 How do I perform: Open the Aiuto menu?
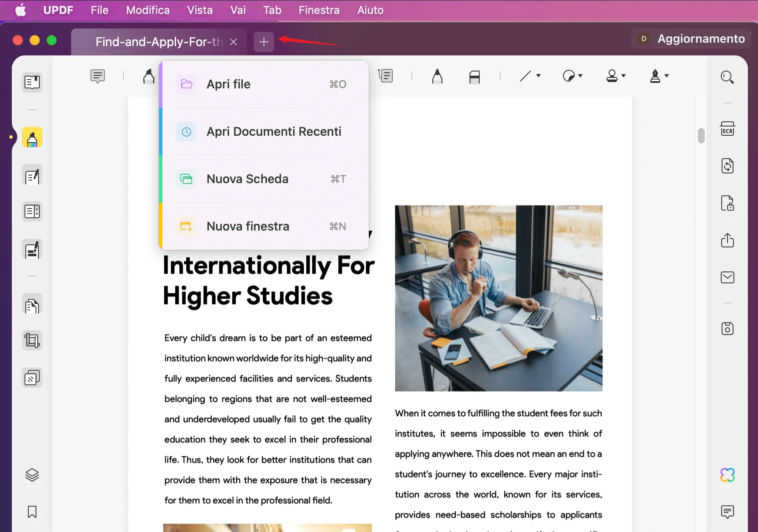(370, 10)
